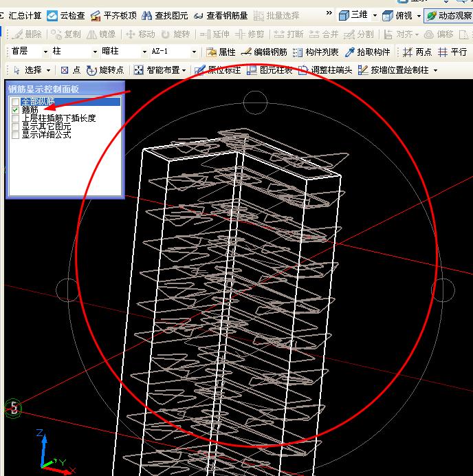The image size is (473, 476).
Task: Switch to 俯视 top view
Action: [397, 15]
